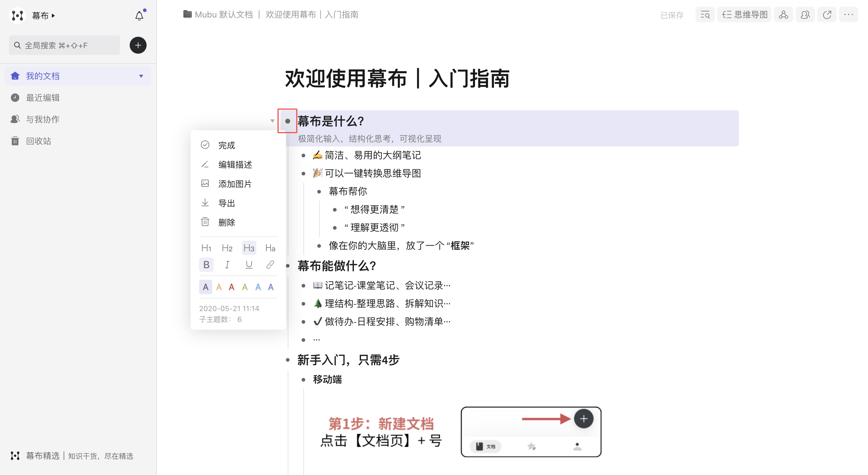Click bullet next to 像在你的大脑里
Viewport: 868px width, 475px height.
pos(319,246)
